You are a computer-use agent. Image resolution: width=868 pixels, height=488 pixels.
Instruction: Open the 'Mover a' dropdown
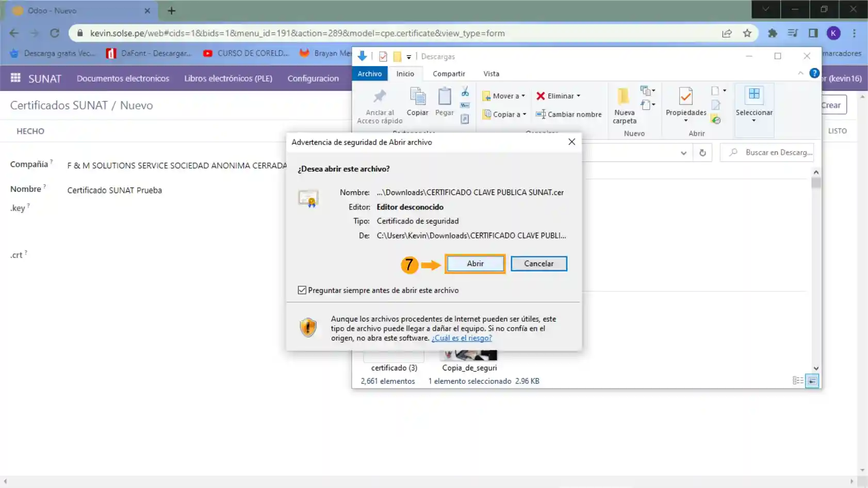tap(504, 96)
